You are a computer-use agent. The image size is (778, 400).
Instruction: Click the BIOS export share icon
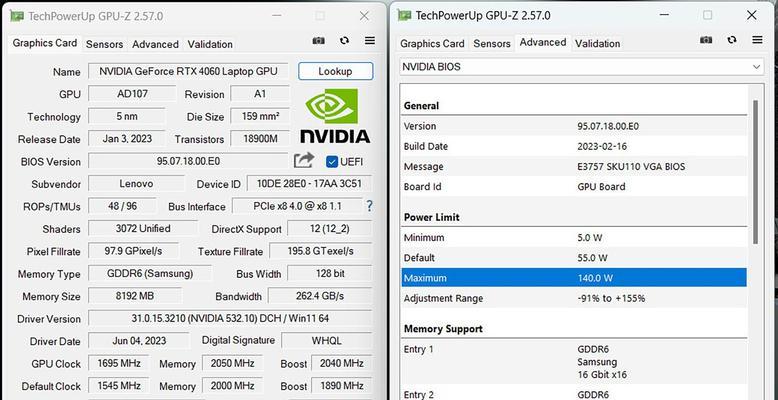[x=304, y=161]
